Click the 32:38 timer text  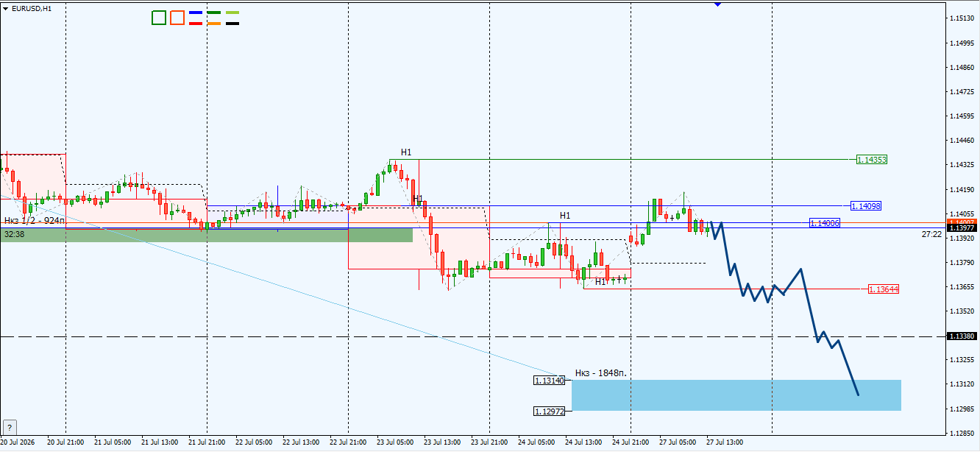(x=14, y=234)
